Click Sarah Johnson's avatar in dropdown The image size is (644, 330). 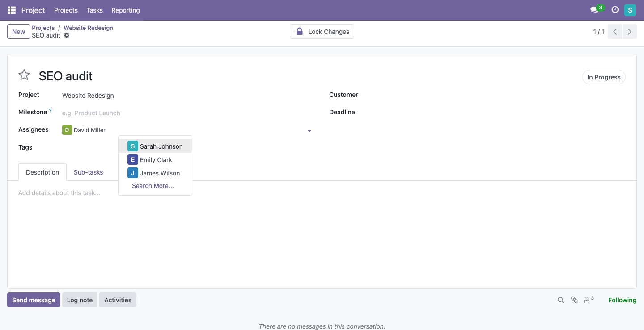133,146
